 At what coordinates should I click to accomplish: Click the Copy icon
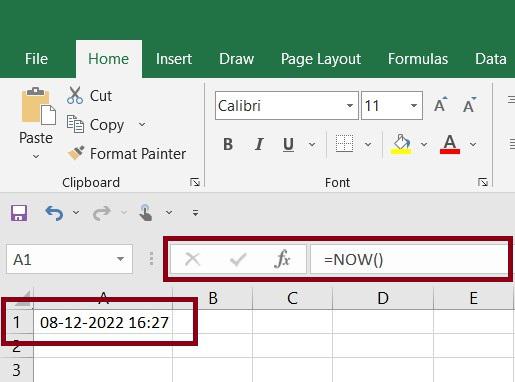(x=75, y=124)
